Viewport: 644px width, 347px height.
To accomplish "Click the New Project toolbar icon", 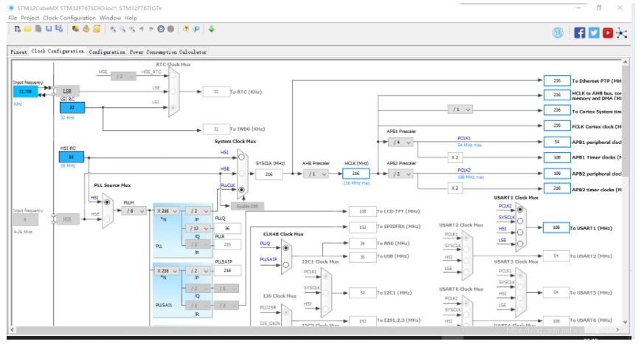I will (x=17, y=29).
